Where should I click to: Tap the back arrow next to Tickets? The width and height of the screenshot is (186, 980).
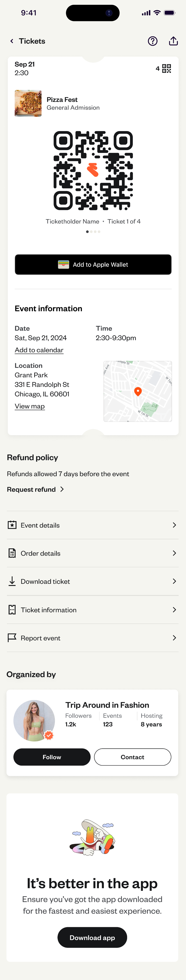[x=12, y=41]
